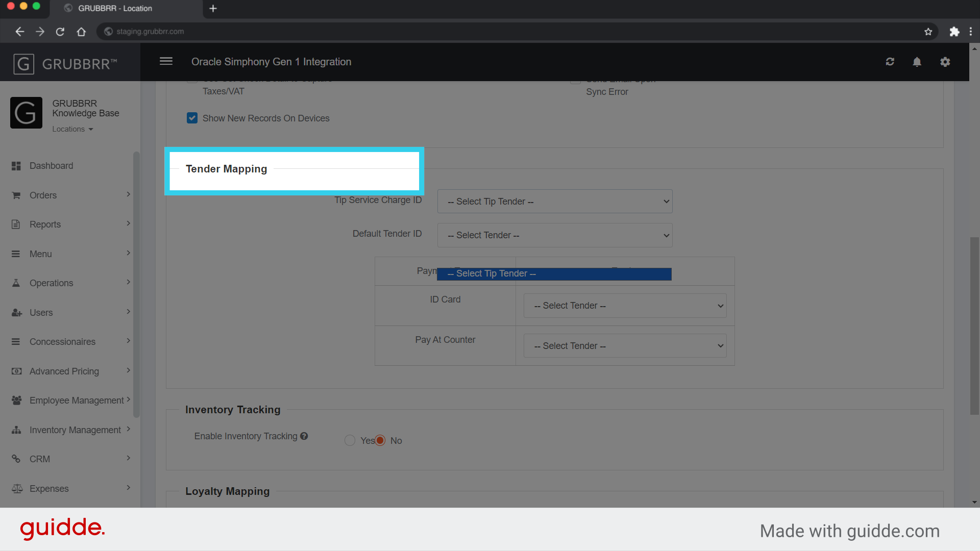Click the Oracle Simphony Gen 1 Integration title
The width and height of the screenshot is (980, 551).
coord(271,62)
